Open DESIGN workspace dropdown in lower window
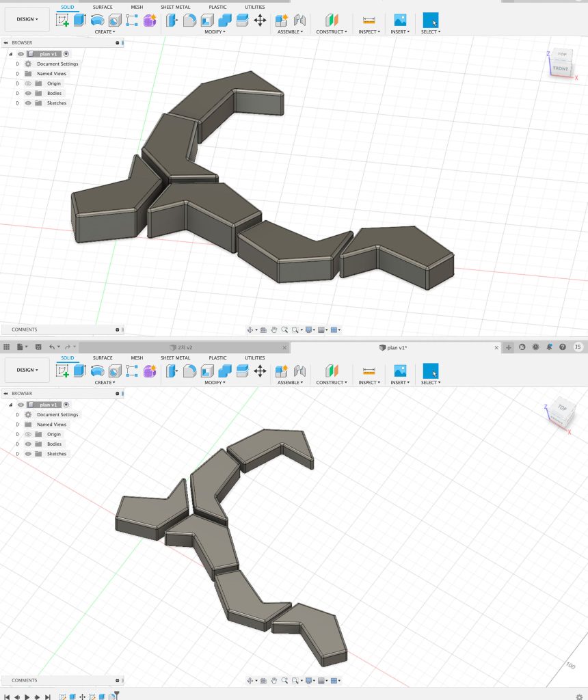This screenshot has height=700, width=588. pyautogui.click(x=27, y=370)
